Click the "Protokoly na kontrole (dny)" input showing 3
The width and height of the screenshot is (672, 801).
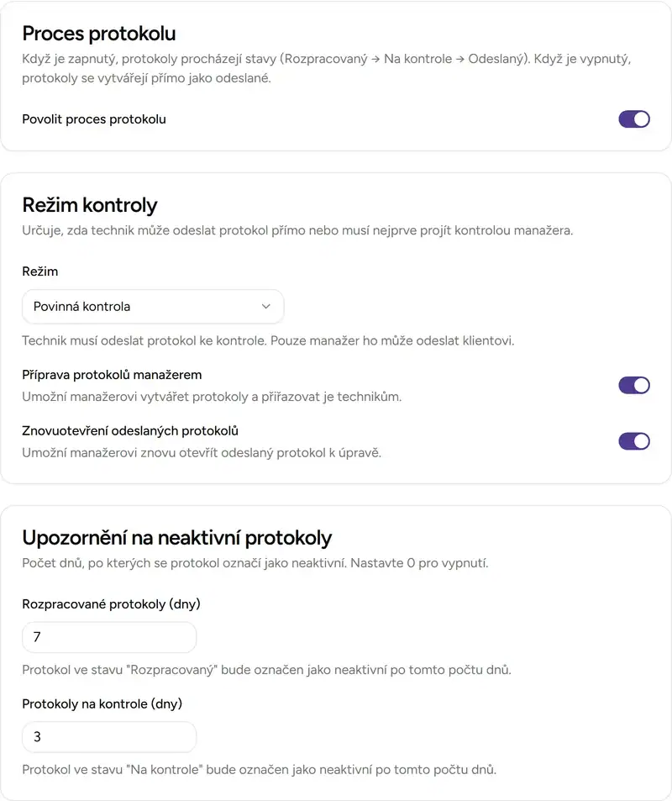(109, 737)
